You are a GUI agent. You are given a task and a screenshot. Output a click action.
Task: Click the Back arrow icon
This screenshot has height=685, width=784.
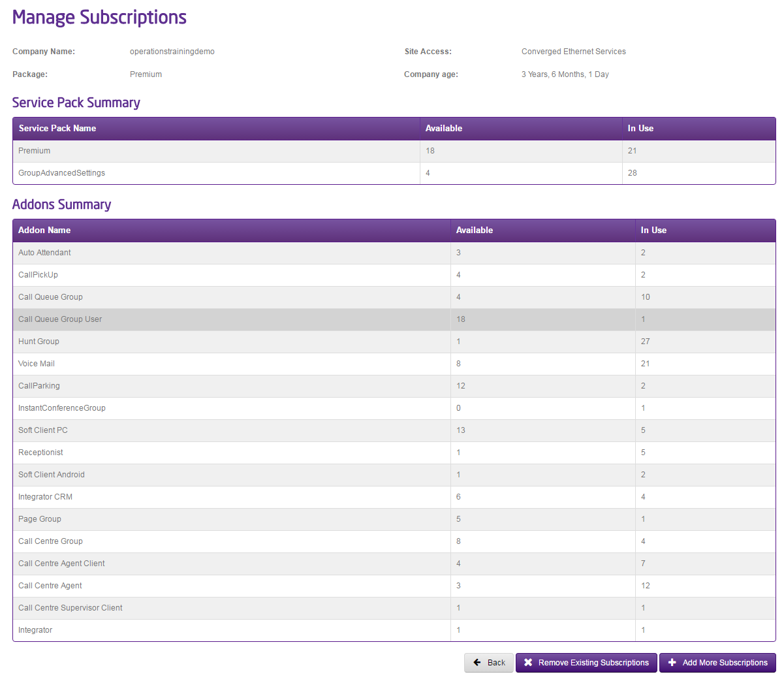(x=477, y=662)
